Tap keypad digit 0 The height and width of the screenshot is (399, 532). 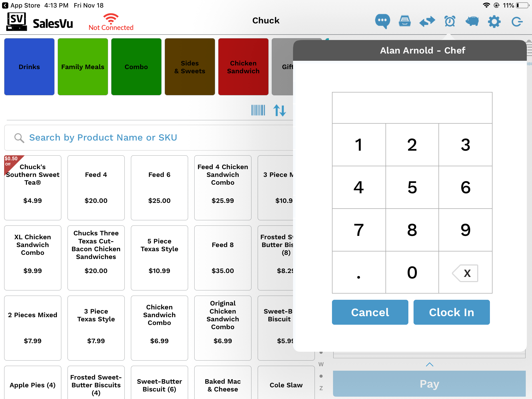pyautogui.click(x=412, y=272)
